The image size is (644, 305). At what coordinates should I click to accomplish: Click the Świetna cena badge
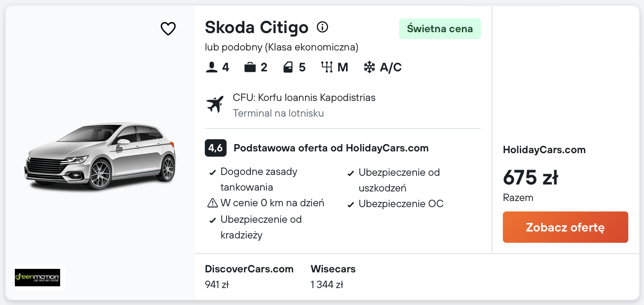[x=440, y=29]
